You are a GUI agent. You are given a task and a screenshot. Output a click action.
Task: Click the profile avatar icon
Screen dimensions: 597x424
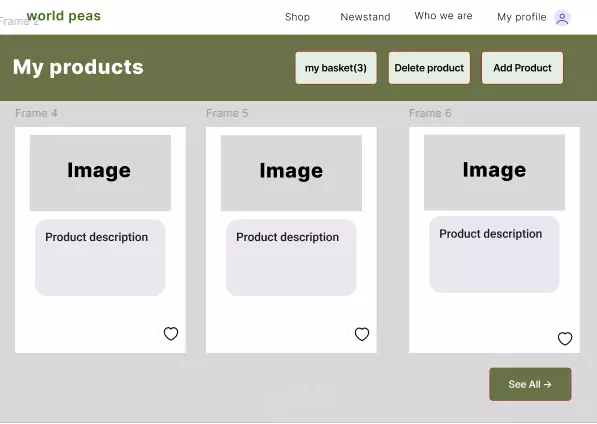pos(562,18)
